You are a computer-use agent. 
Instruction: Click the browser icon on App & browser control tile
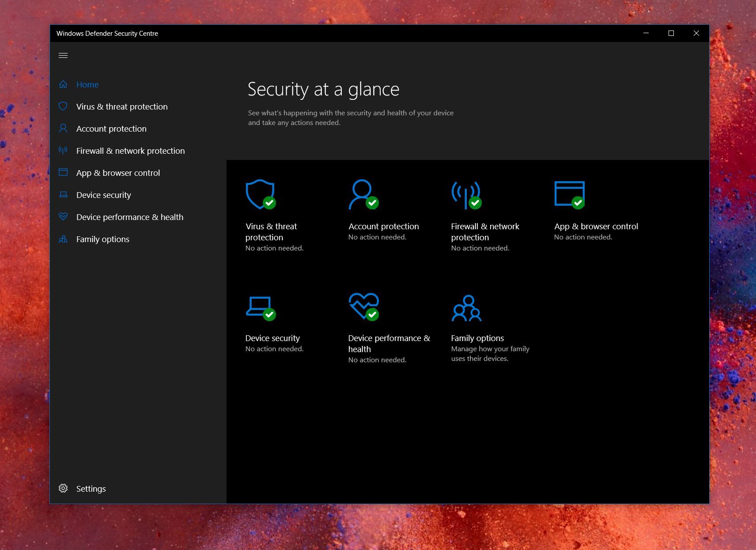click(x=569, y=194)
